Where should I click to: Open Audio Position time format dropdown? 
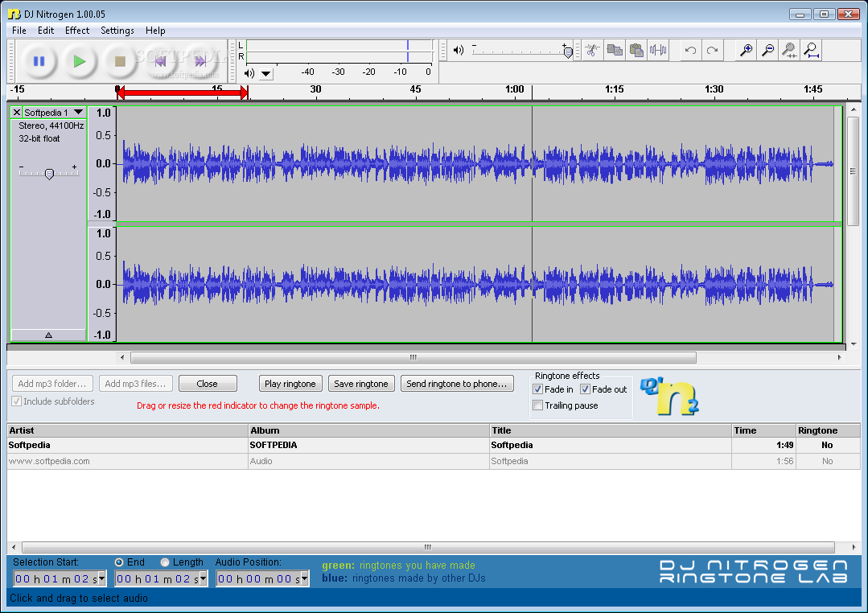(304, 578)
